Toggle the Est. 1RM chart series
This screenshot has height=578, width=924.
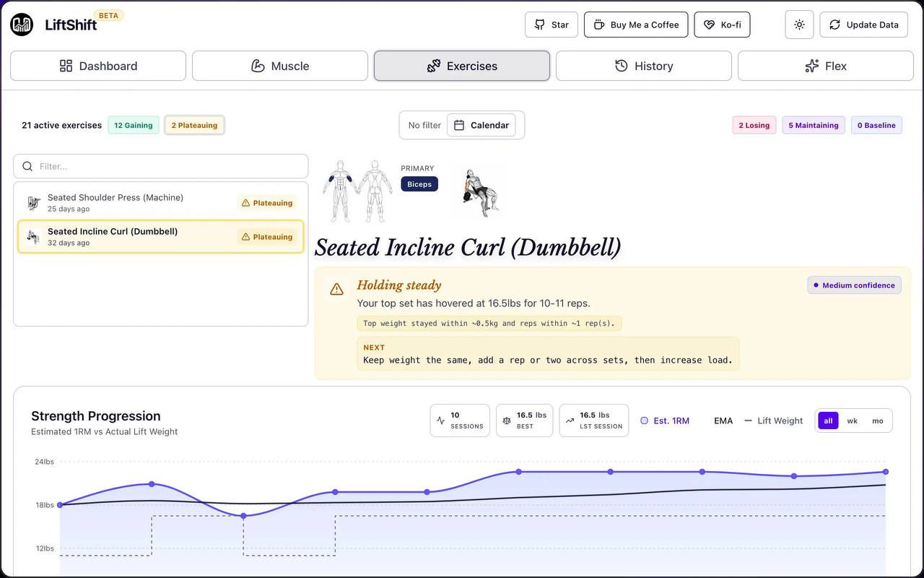[x=665, y=420]
